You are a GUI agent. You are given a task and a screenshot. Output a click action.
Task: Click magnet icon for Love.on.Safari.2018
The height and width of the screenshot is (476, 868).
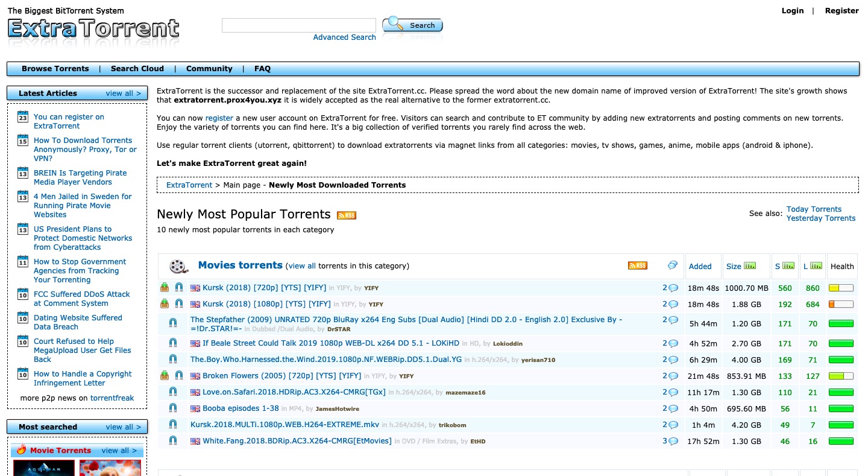[x=173, y=392]
